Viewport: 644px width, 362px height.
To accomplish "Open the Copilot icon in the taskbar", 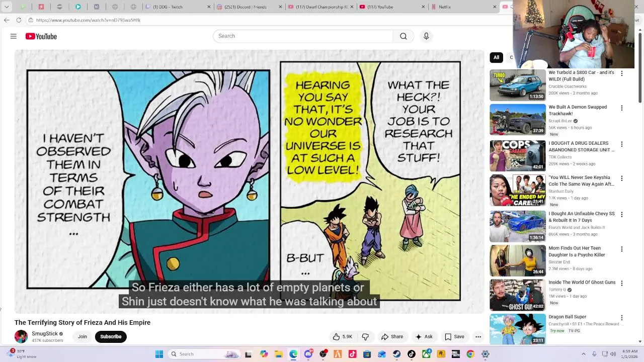I will point(264,354).
